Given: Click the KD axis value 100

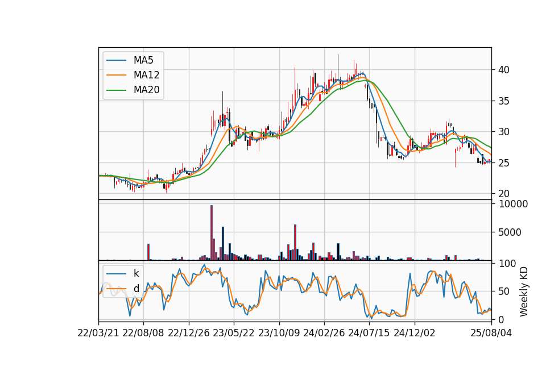Looking at the screenshot, I should tap(507, 264).
